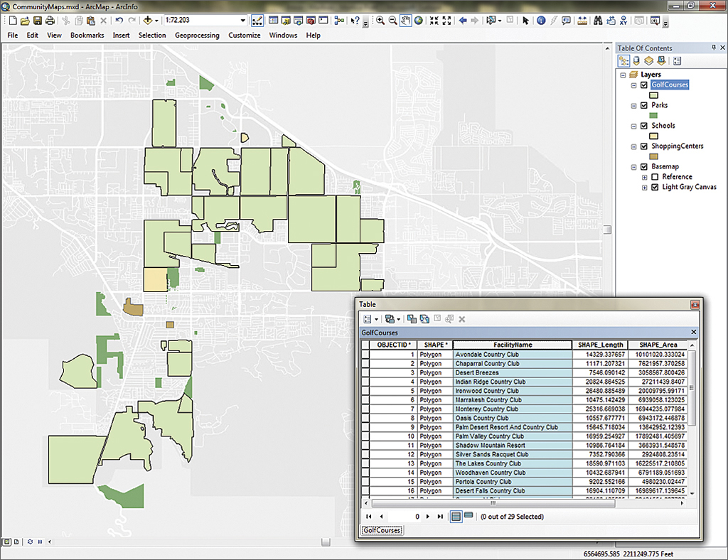Image resolution: width=728 pixels, height=560 pixels.
Task: Go back to previous extent
Action: point(463,21)
